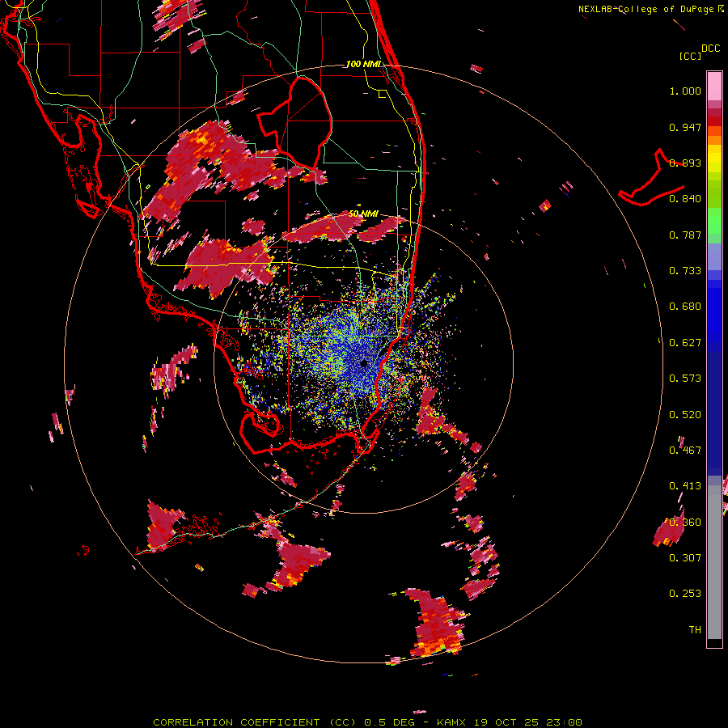This screenshot has width=728, height=728.
Task: Click the DCC product label
Action: [711, 49]
